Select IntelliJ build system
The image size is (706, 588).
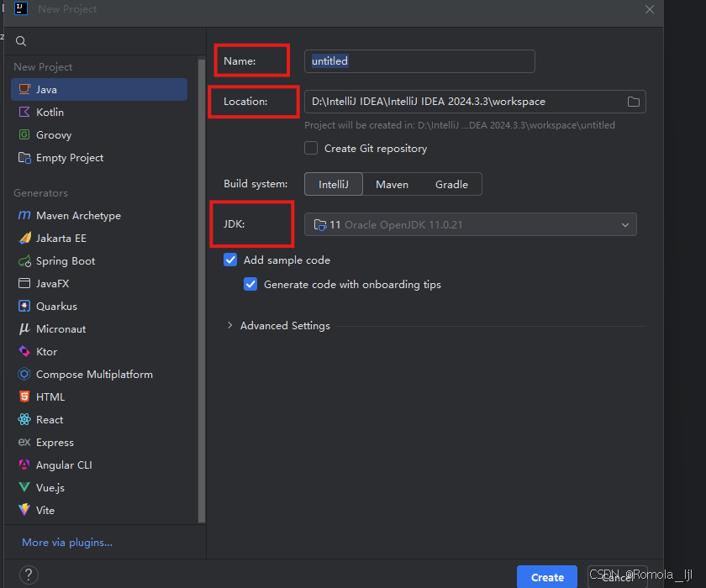pyautogui.click(x=333, y=184)
